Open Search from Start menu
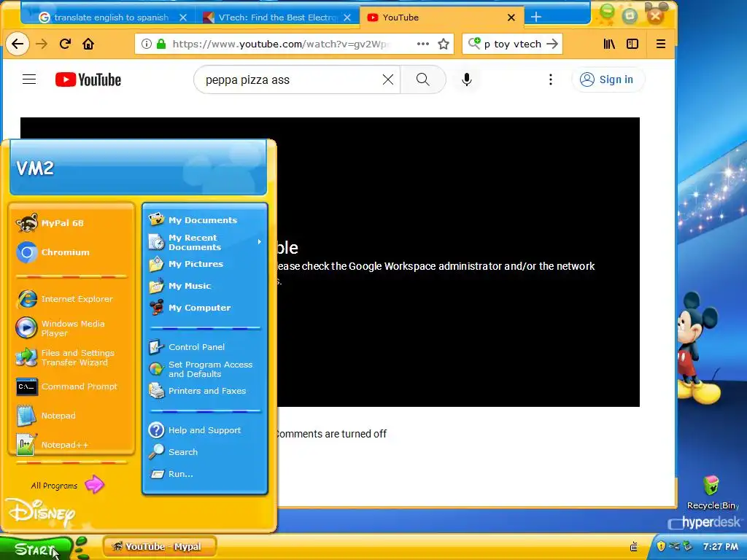Image resolution: width=747 pixels, height=560 pixels. [205, 452]
